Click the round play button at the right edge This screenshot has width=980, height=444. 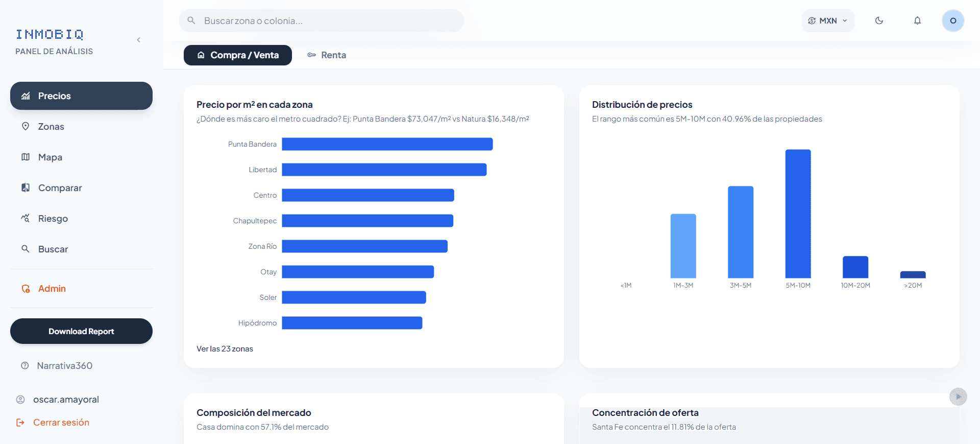tap(958, 396)
